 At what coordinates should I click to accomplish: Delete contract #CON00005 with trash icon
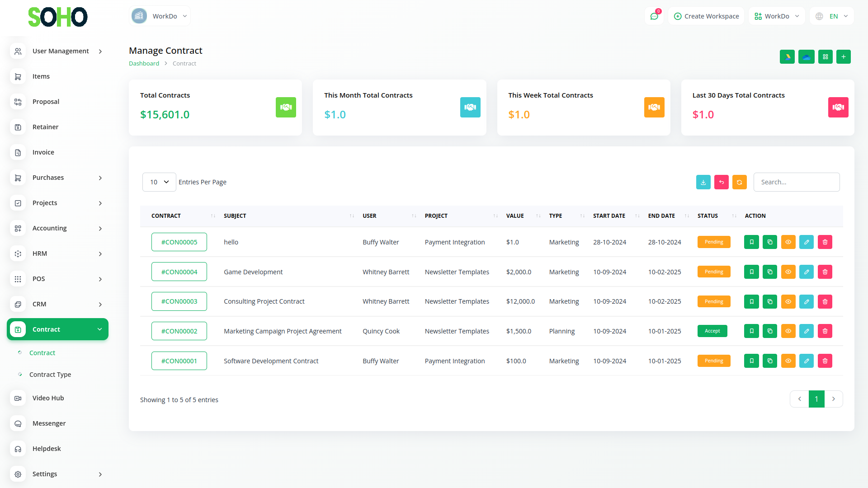point(825,242)
